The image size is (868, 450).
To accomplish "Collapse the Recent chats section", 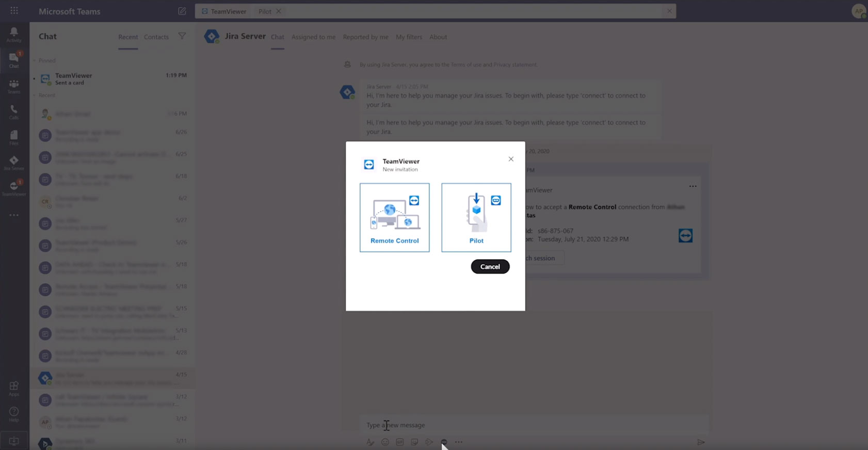I will click(x=35, y=95).
